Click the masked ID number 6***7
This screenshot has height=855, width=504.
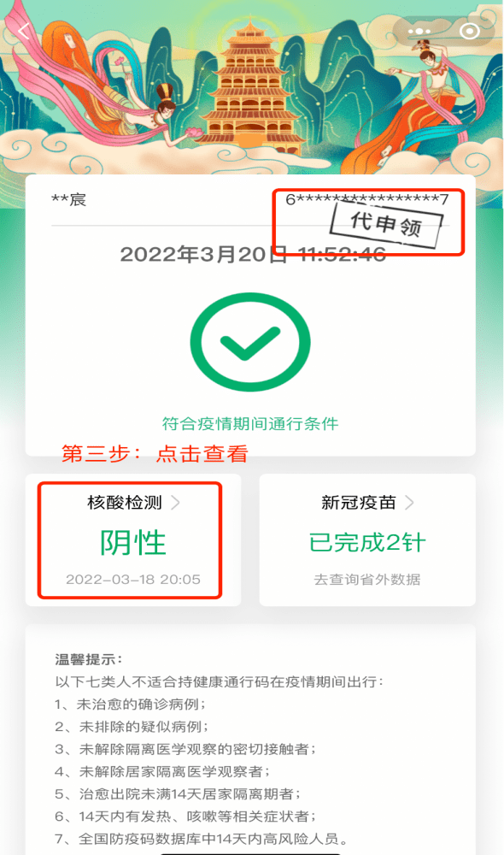coord(367,199)
